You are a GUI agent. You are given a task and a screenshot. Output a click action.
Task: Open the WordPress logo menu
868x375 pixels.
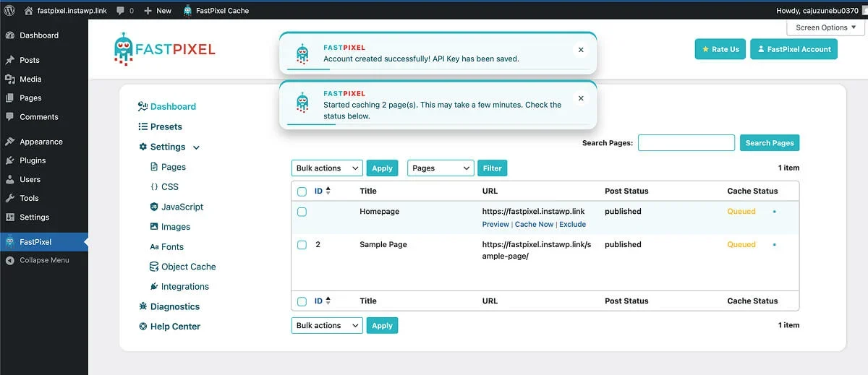(10, 10)
